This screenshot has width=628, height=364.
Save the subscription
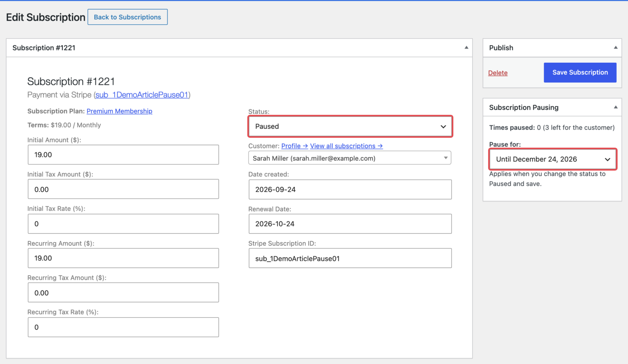click(580, 72)
